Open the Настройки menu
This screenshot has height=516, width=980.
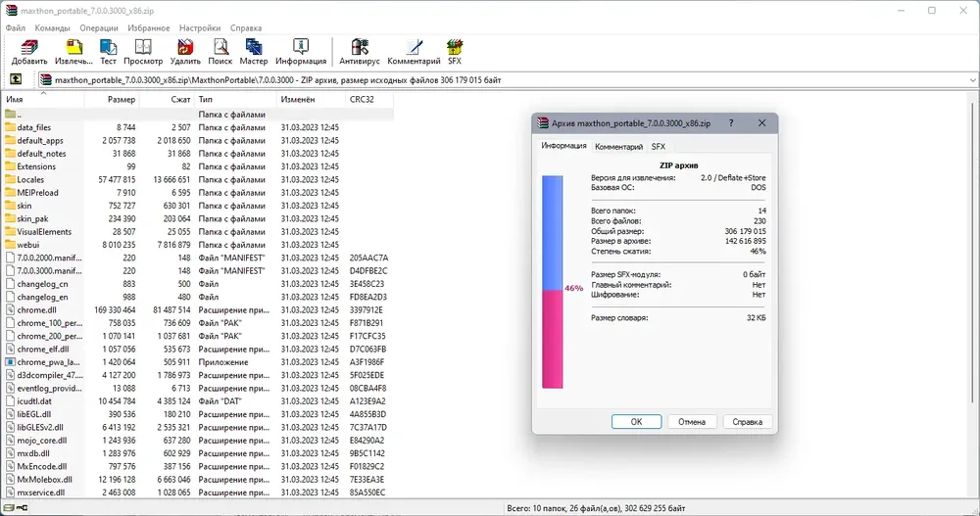(x=200, y=28)
